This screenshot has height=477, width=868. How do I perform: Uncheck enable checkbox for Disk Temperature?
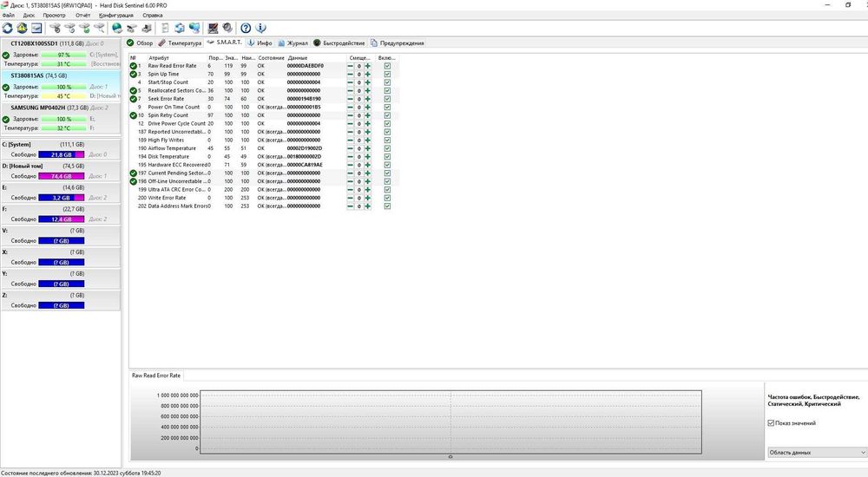(x=387, y=157)
